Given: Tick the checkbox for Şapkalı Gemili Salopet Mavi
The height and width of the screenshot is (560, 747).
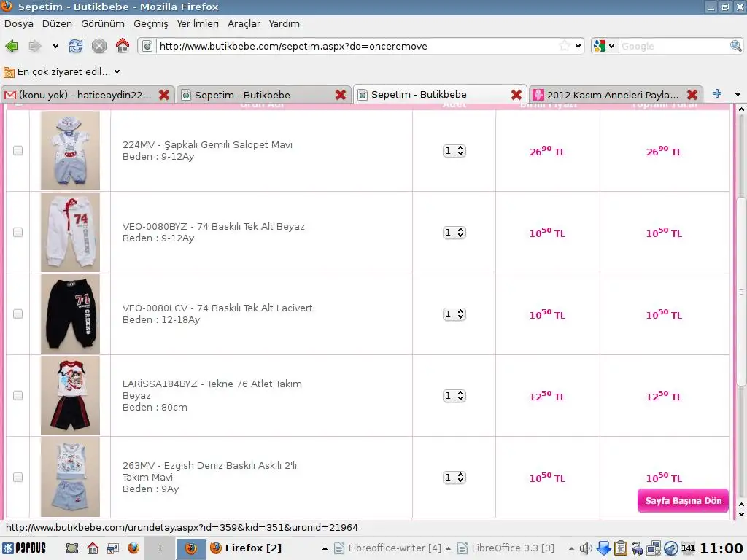Looking at the screenshot, I should 18,150.
